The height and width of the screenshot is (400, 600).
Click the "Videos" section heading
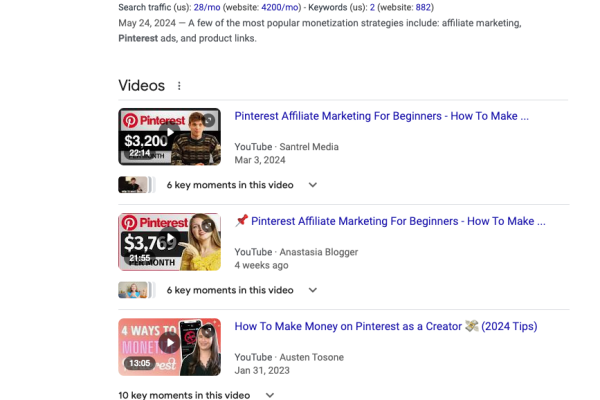[x=142, y=86]
